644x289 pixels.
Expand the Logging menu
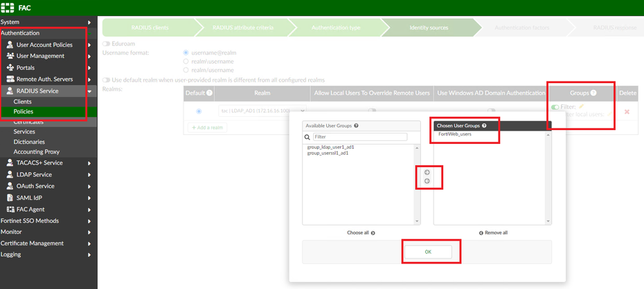89,254
